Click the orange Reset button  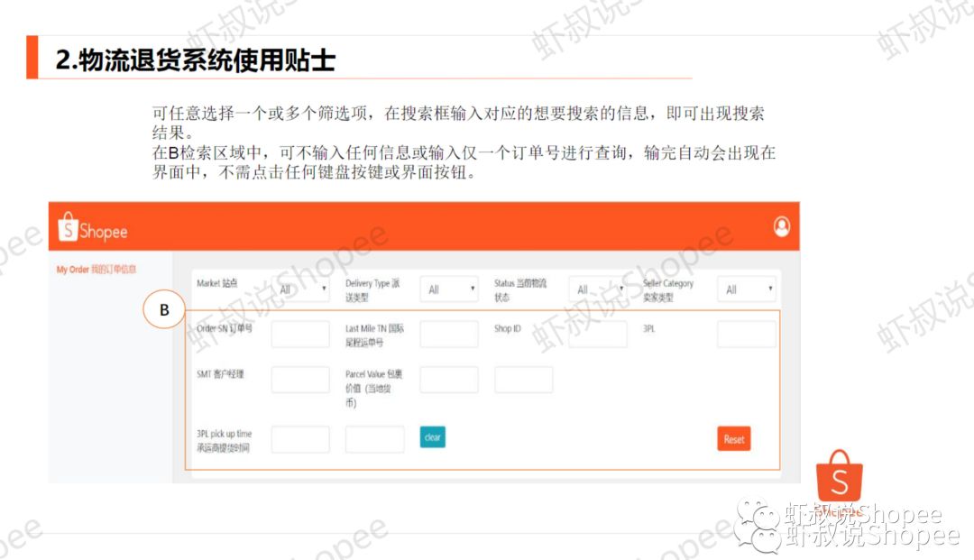click(x=733, y=438)
